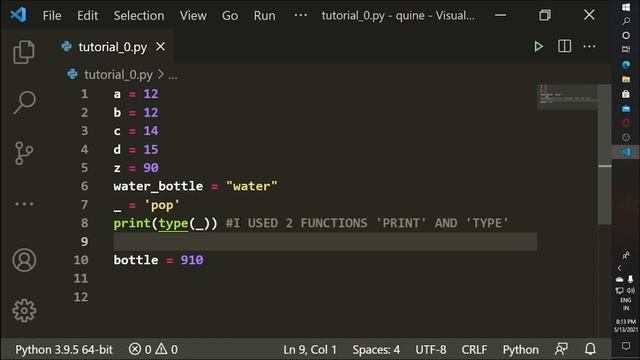Open clock showing 8:13 PM in tray
Viewport: 640px width, 360px height.
pyautogui.click(x=626, y=325)
